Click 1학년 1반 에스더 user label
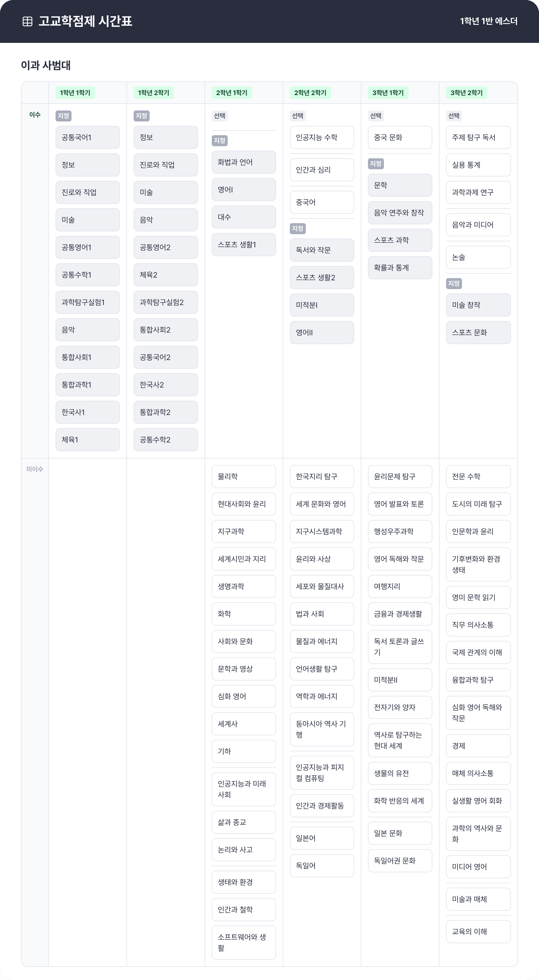The width and height of the screenshot is (539, 980). (488, 21)
